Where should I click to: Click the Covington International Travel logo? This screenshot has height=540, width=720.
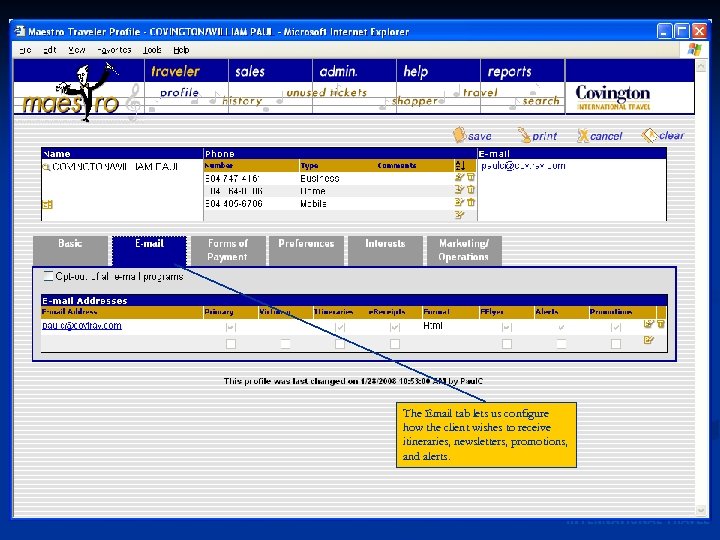(x=613, y=97)
